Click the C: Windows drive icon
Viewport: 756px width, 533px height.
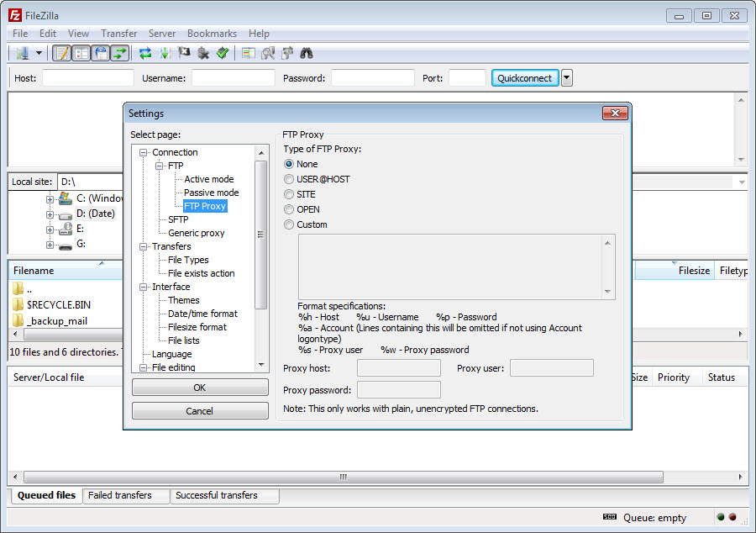[65, 198]
